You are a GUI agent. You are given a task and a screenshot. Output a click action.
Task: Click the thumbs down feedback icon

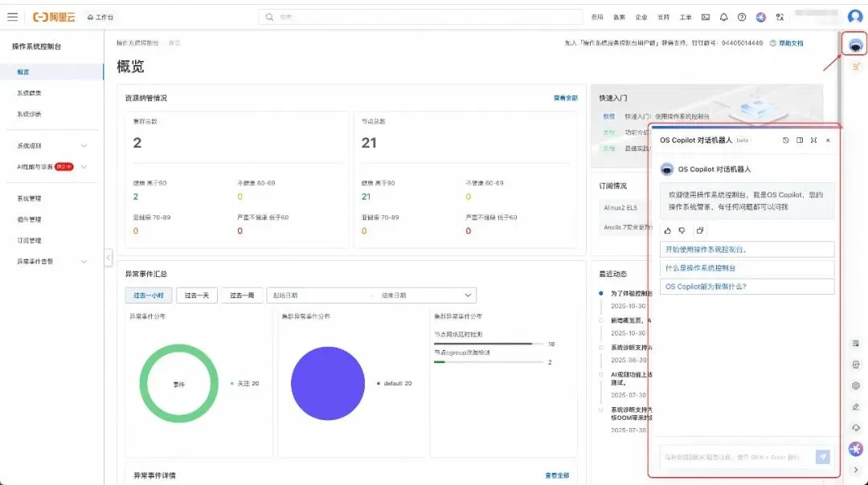click(x=682, y=230)
